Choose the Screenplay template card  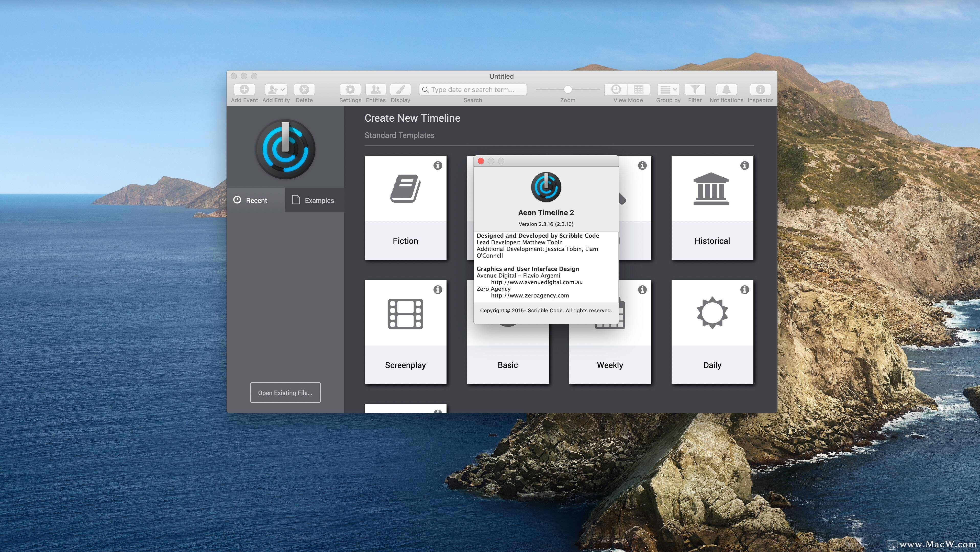click(405, 332)
